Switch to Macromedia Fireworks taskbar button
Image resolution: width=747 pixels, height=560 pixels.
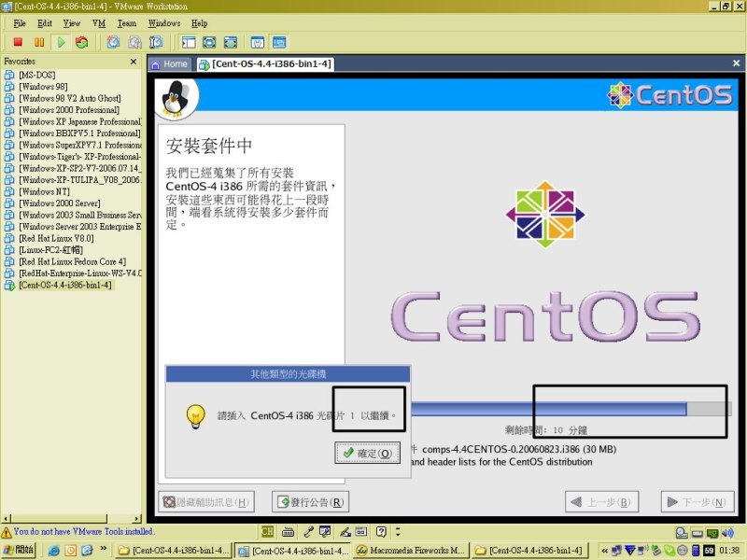pyautogui.click(x=410, y=551)
